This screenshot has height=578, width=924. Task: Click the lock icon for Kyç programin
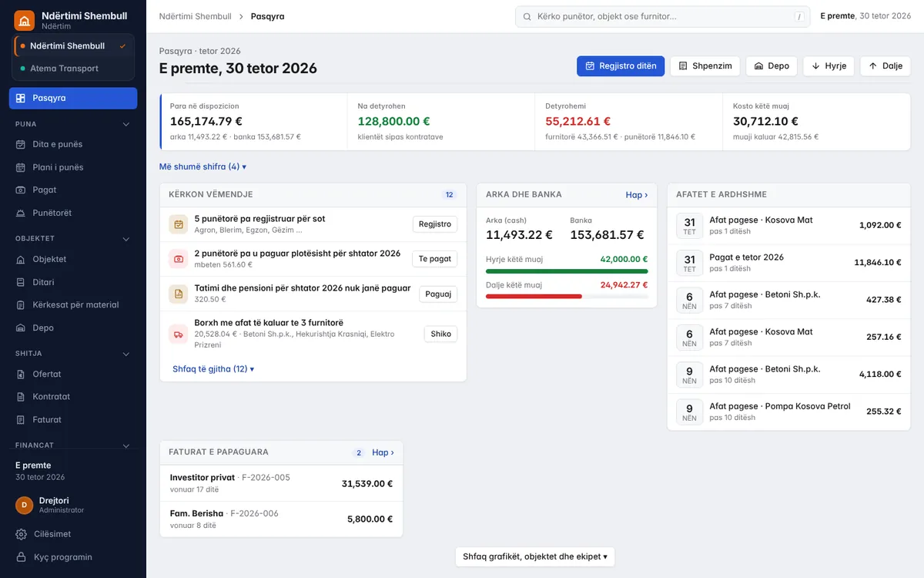21,557
